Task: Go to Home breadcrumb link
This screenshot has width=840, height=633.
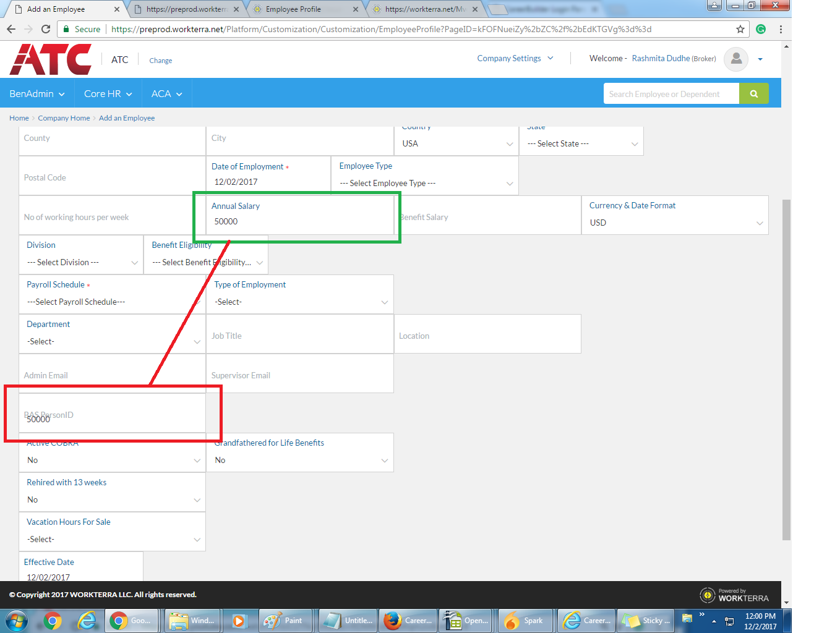Action: 19,118
